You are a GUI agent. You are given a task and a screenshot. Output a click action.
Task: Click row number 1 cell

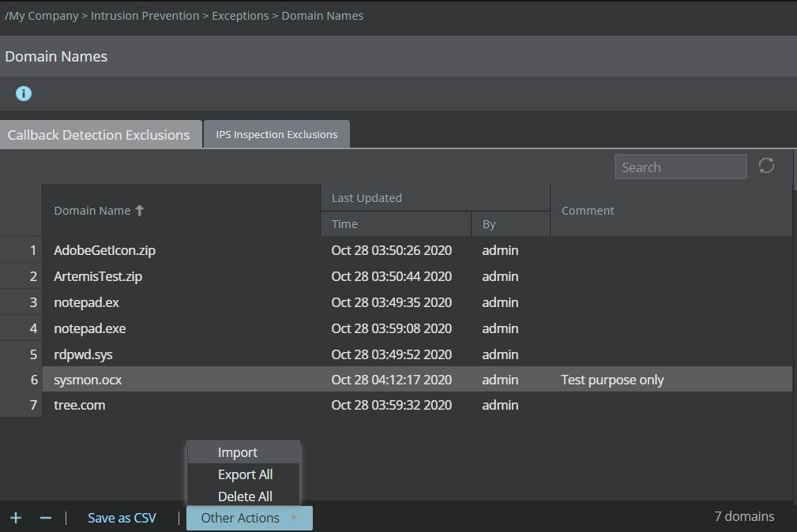[x=21, y=250]
